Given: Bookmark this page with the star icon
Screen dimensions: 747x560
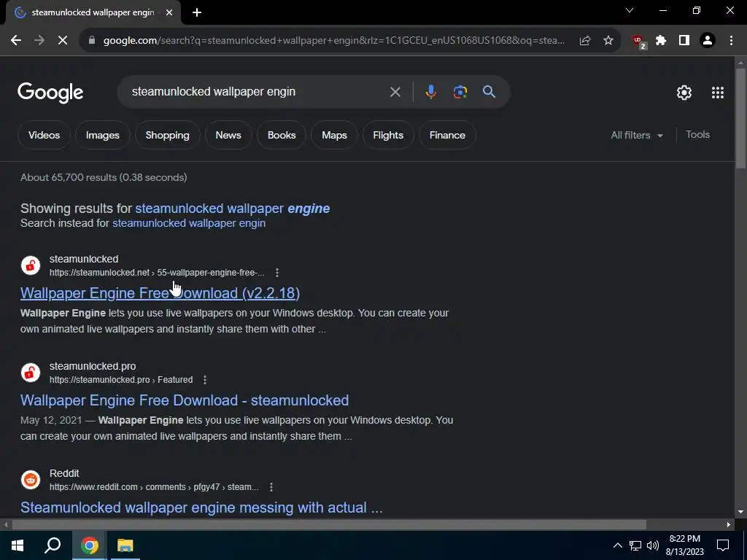Looking at the screenshot, I should point(608,41).
